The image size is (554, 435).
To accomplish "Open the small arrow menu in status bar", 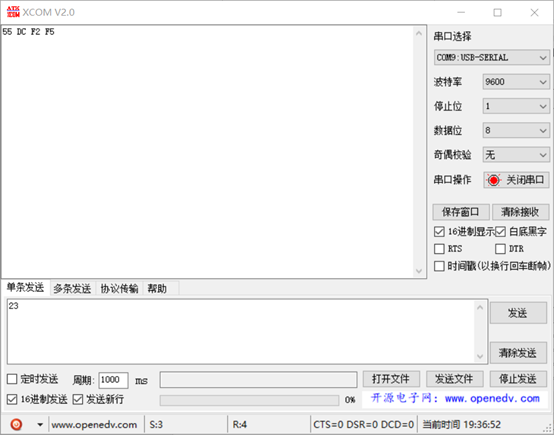I will 40,424.
